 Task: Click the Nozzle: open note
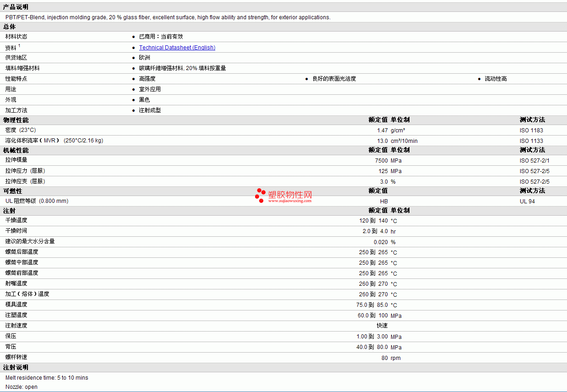(x=22, y=387)
